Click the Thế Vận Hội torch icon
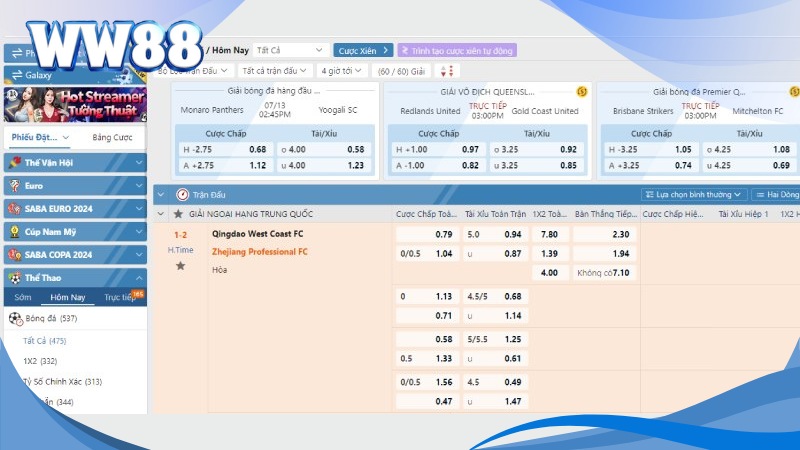 click(14, 162)
